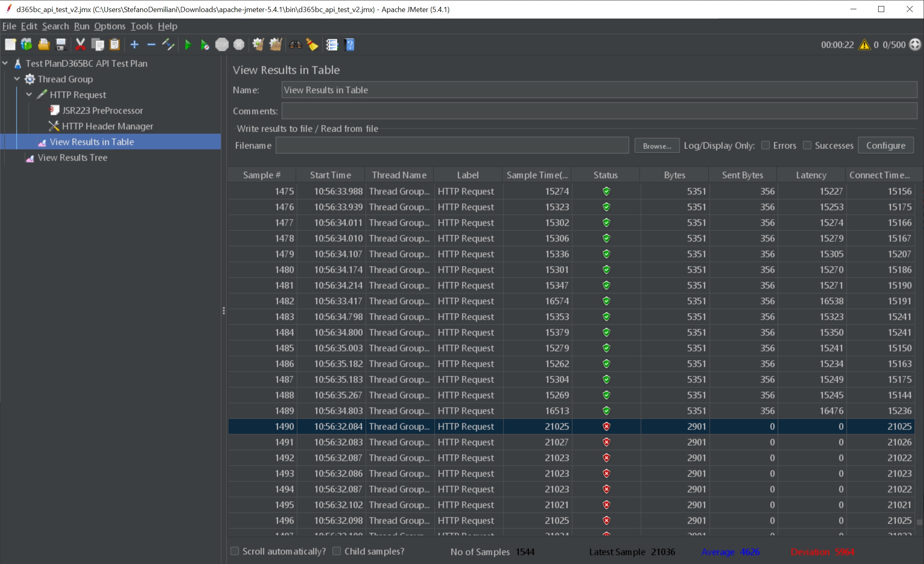
Task: Click the Save floppy disk icon
Action: point(61,45)
